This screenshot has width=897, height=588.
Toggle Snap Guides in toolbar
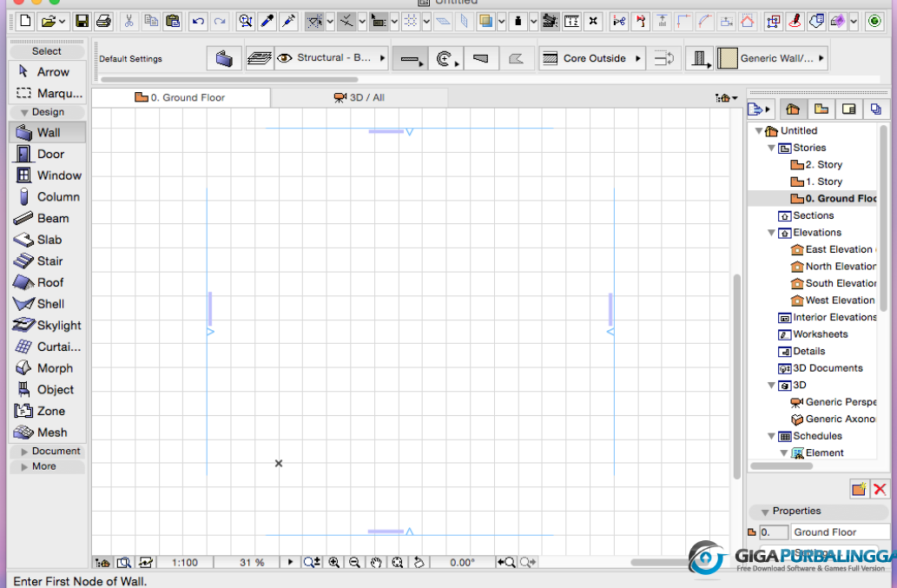346,22
